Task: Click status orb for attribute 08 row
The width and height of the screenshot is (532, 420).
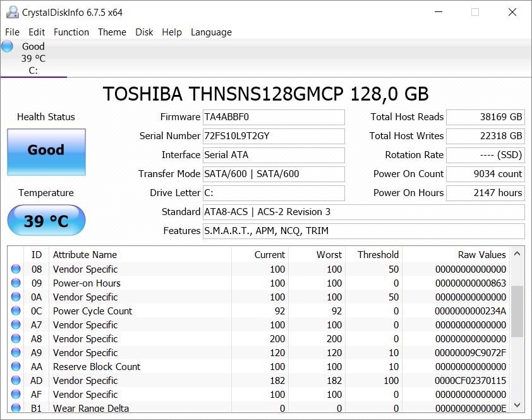Action: [16, 269]
